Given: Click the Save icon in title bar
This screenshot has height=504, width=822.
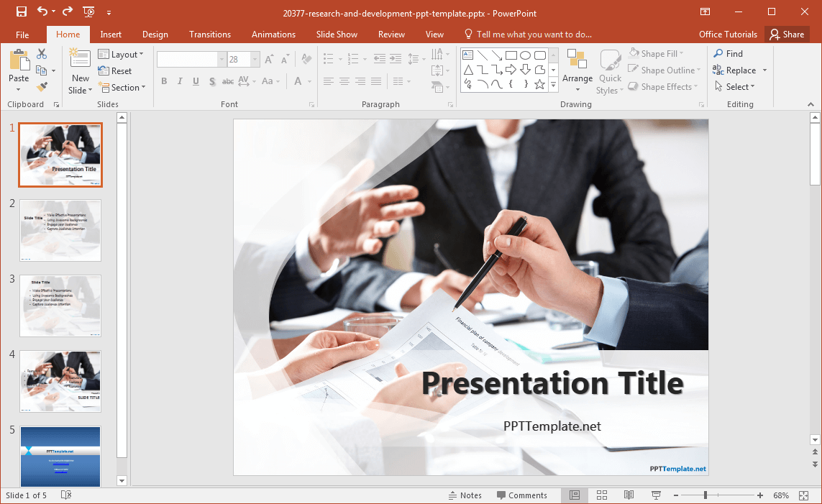Looking at the screenshot, I should (x=21, y=12).
